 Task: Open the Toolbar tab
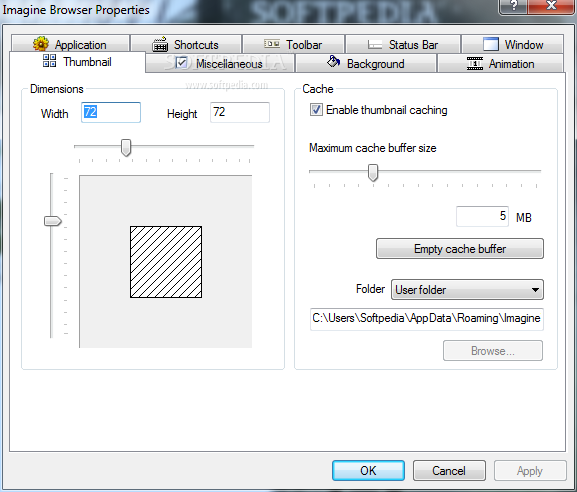(x=293, y=44)
